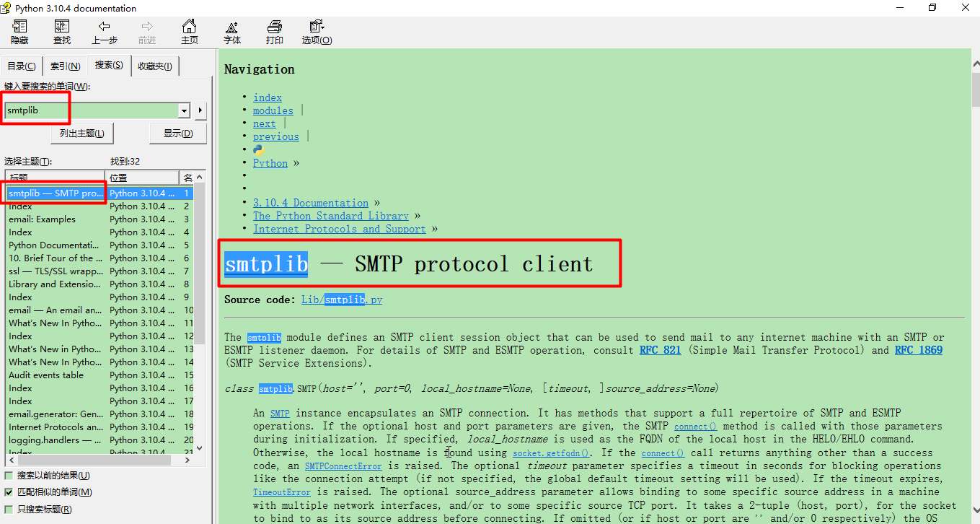Toggle 搜索以前的结果 checkbox

[x=9, y=476]
